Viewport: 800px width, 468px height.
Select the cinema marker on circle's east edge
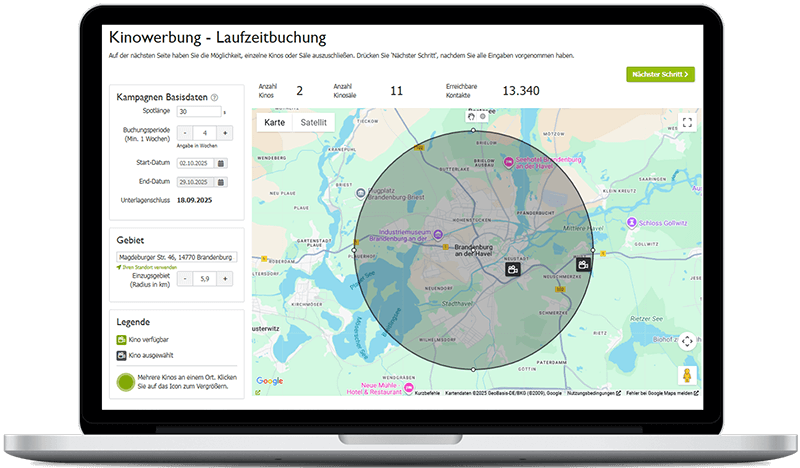tap(584, 264)
